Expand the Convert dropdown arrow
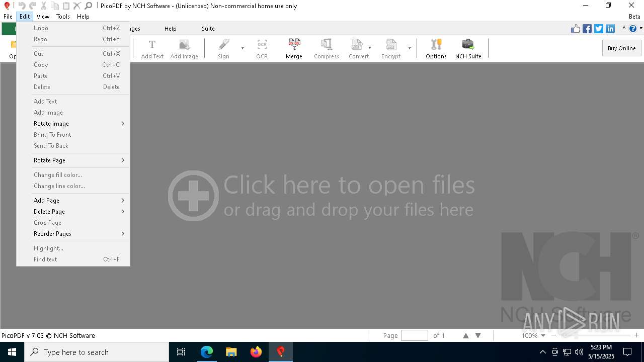644x362 pixels. [370, 48]
